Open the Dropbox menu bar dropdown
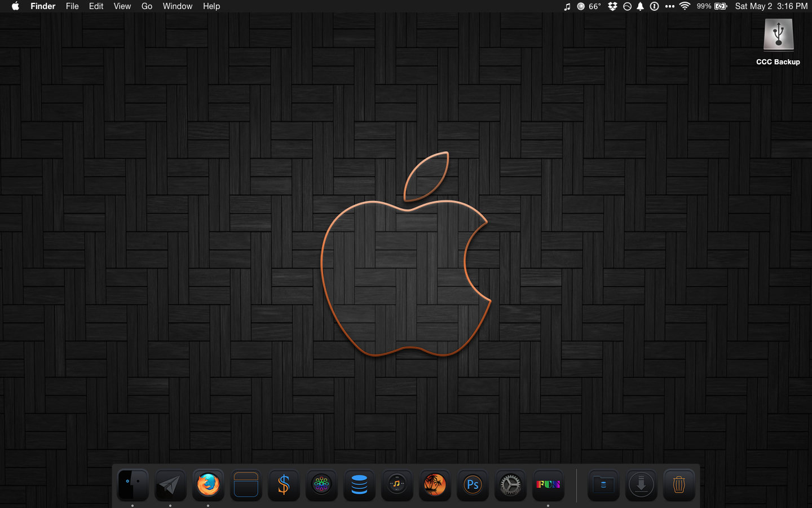 612,6
